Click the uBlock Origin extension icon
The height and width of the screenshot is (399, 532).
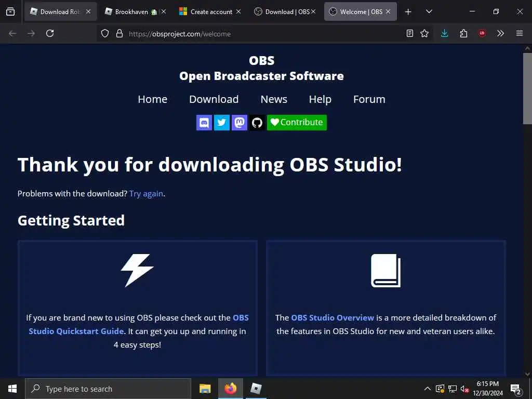[482, 33]
